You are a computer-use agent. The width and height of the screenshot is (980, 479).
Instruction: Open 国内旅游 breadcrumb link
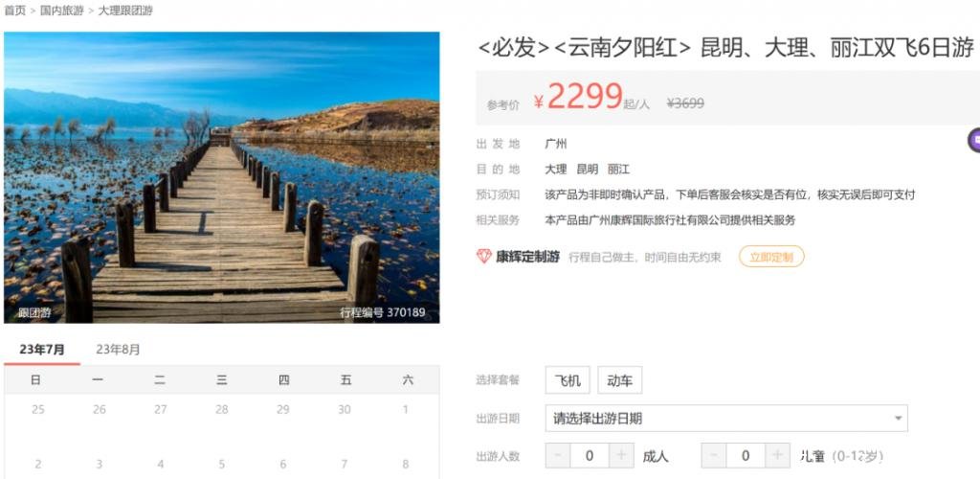click(62, 11)
